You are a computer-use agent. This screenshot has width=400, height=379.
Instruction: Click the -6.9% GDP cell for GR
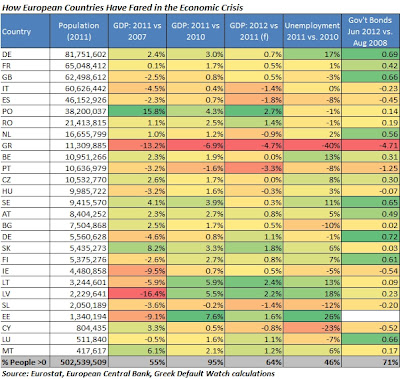[x=196, y=145]
